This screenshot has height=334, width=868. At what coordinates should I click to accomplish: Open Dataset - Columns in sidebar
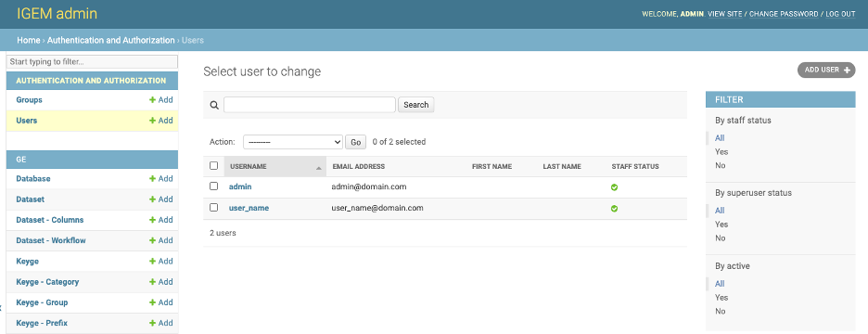click(50, 220)
